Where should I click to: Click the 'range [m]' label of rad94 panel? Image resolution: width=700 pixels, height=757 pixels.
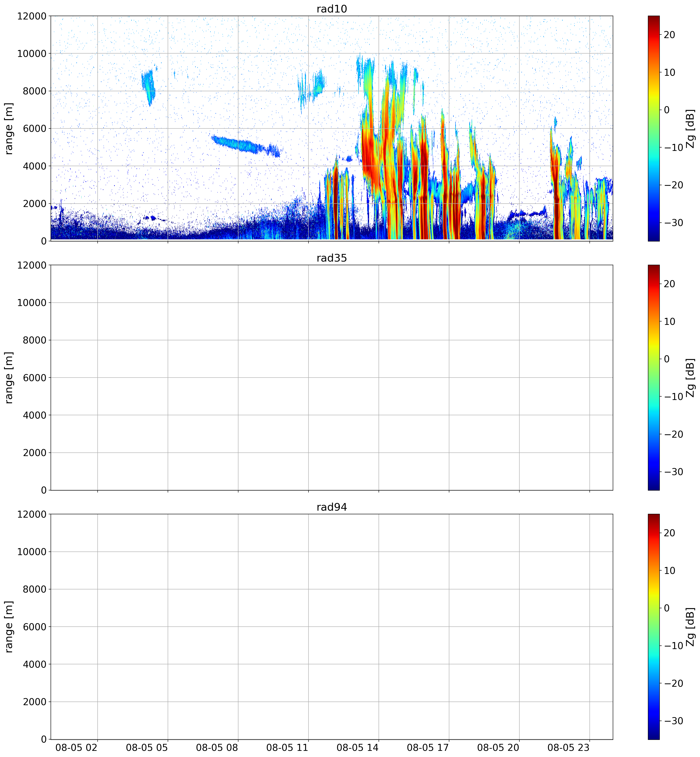(x=9, y=626)
